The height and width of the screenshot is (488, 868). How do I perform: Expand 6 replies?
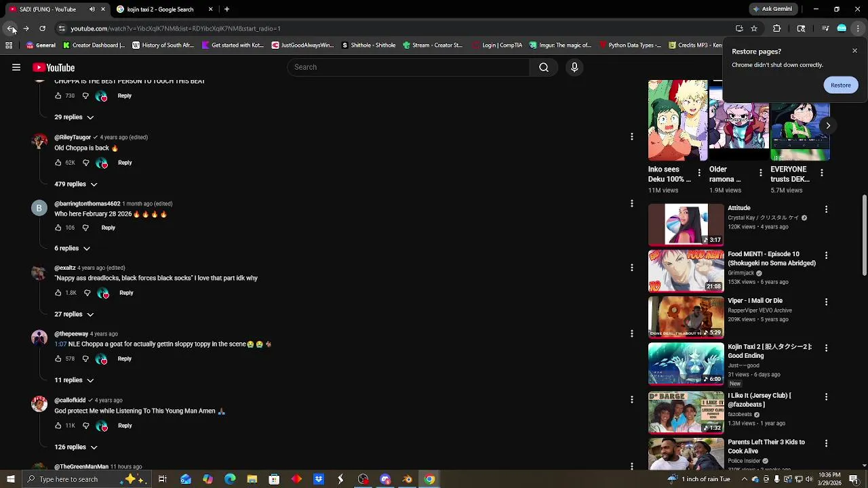click(72, 248)
